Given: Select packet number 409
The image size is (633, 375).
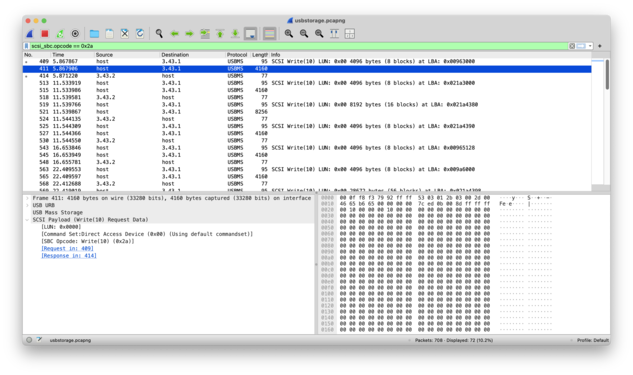Looking at the screenshot, I should (x=307, y=62).
